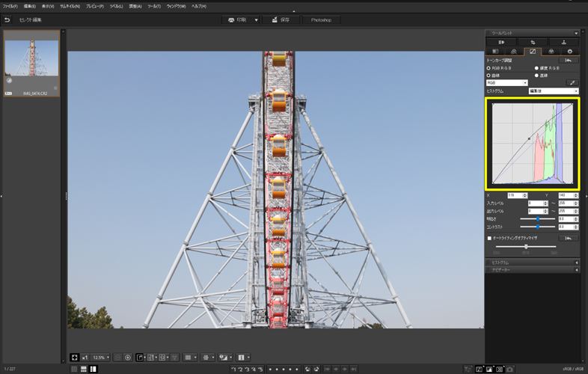Rotate the image right using the status bar icon

click(316, 369)
